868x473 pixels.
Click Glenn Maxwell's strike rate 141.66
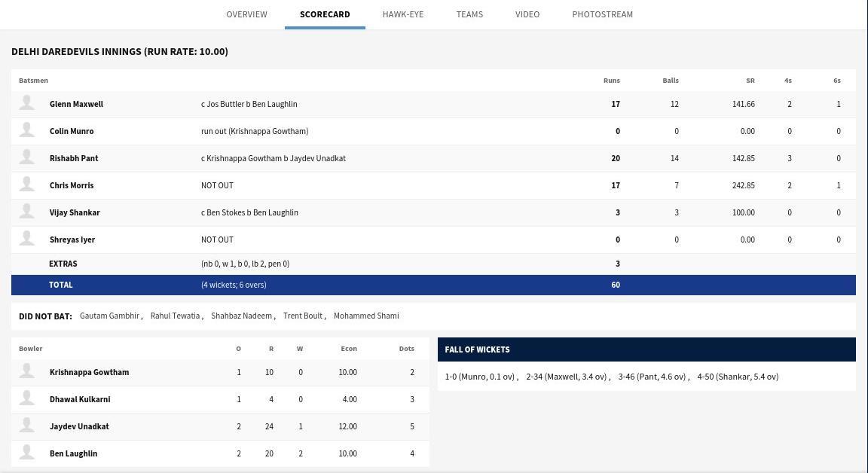(x=744, y=104)
